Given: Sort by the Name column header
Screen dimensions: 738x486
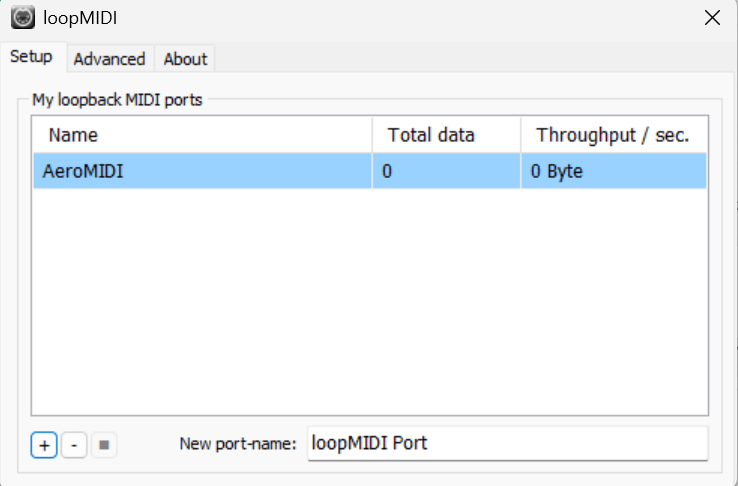Looking at the screenshot, I should [x=200, y=135].
